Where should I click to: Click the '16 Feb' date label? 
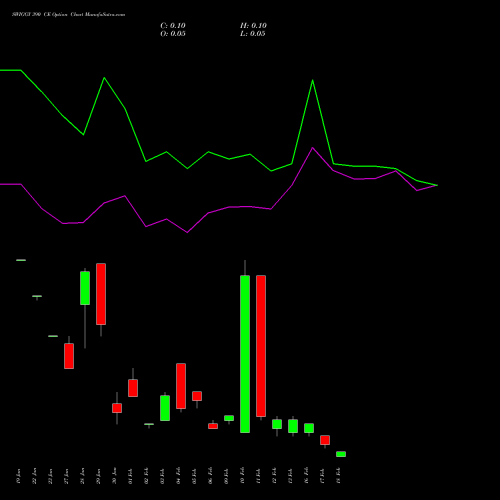tap(307, 476)
